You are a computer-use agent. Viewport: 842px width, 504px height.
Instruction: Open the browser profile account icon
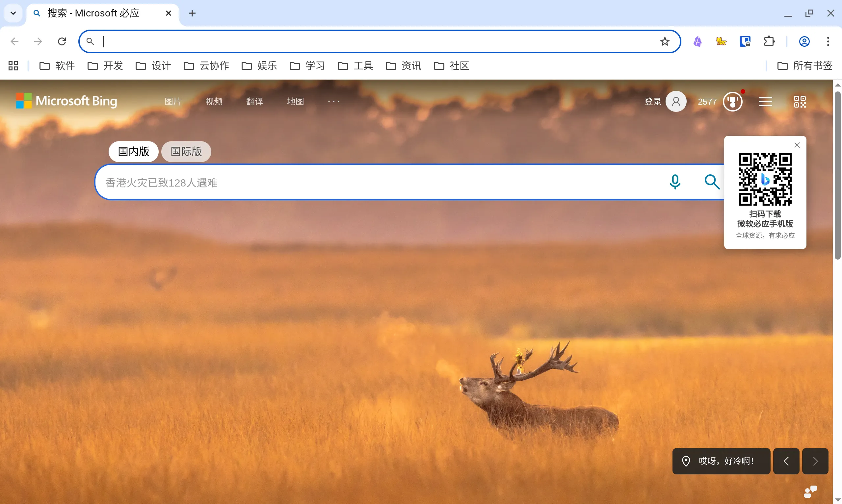point(804,41)
